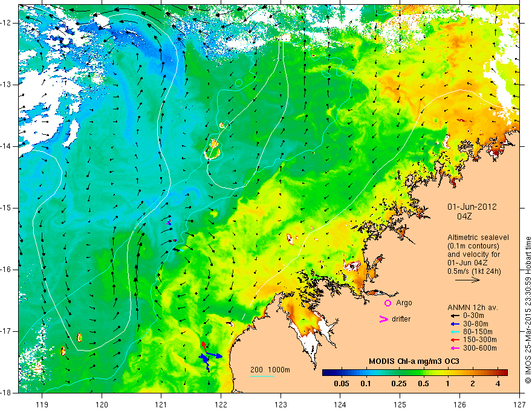Click the Argo legend label
The image size is (532, 411).
404,303
